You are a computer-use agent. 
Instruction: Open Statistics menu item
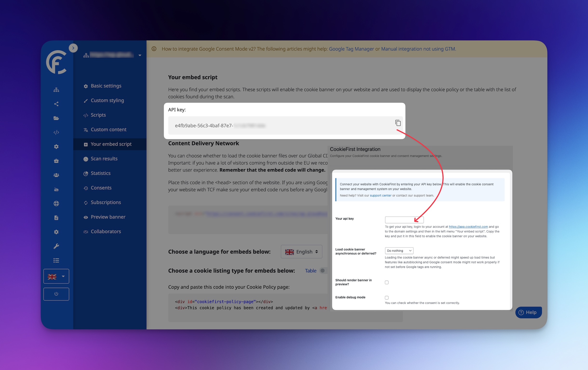click(101, 173)
